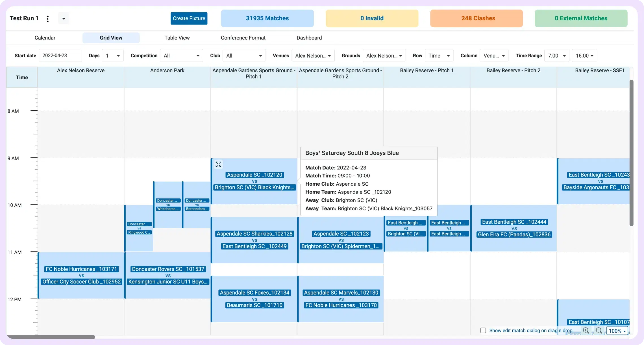This screenshot has width=644, height=345.
Task: Click the Brighton SC (VIC) Black Knights team label
Action: coord(254,187)
